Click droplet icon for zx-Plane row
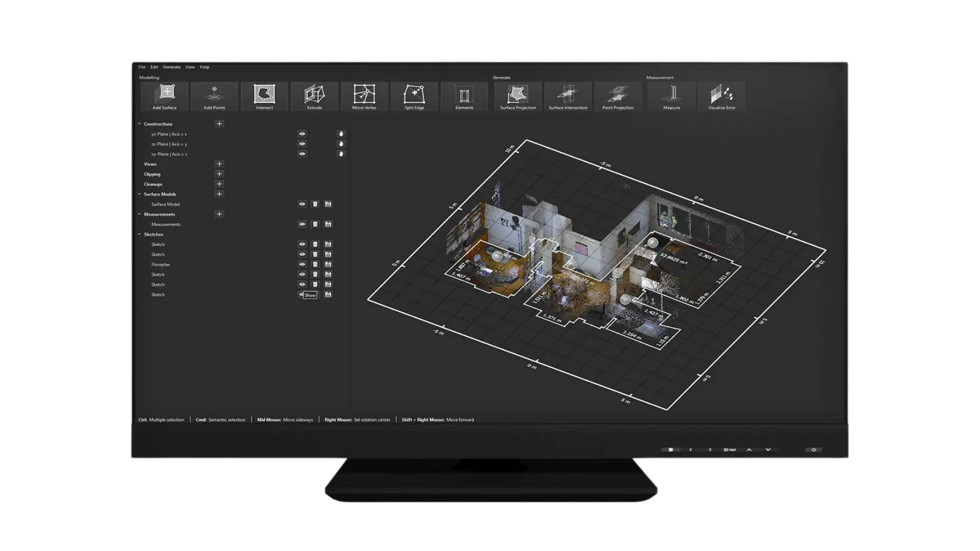This screenshot has height=551, width=980. [341, 144]
